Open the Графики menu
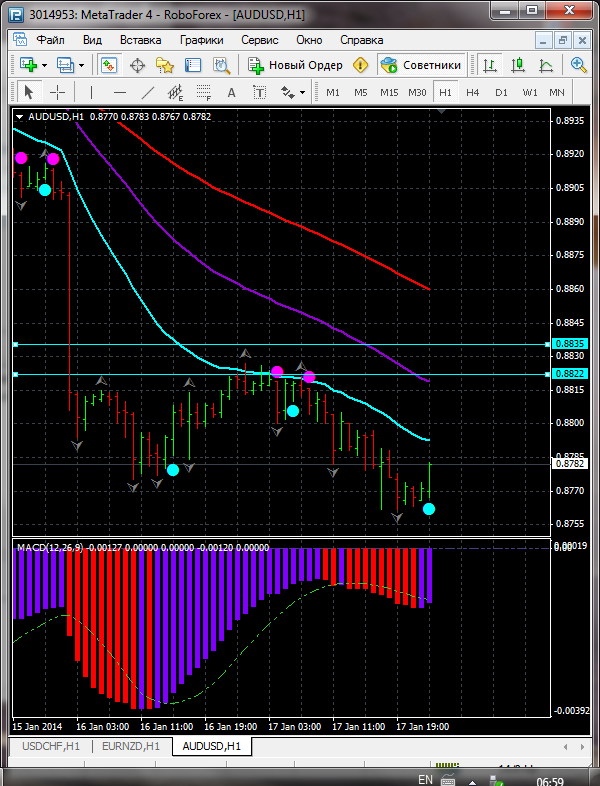600x786 pixels. click(202, 40)
